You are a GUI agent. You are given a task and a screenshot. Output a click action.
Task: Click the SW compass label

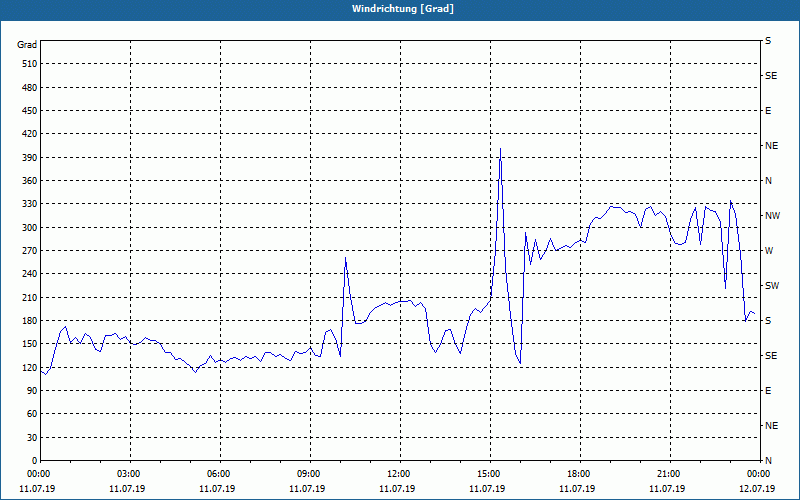pos(772,286)
